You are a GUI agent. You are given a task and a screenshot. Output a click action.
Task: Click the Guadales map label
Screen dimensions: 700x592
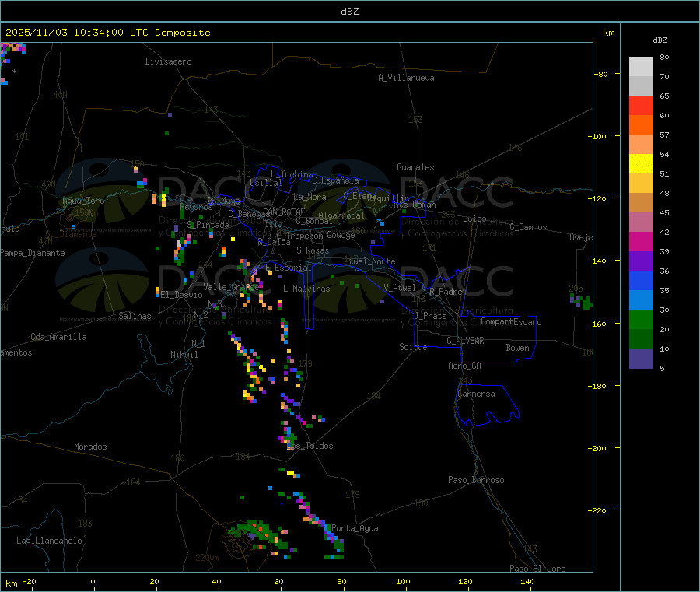[415, 167]
